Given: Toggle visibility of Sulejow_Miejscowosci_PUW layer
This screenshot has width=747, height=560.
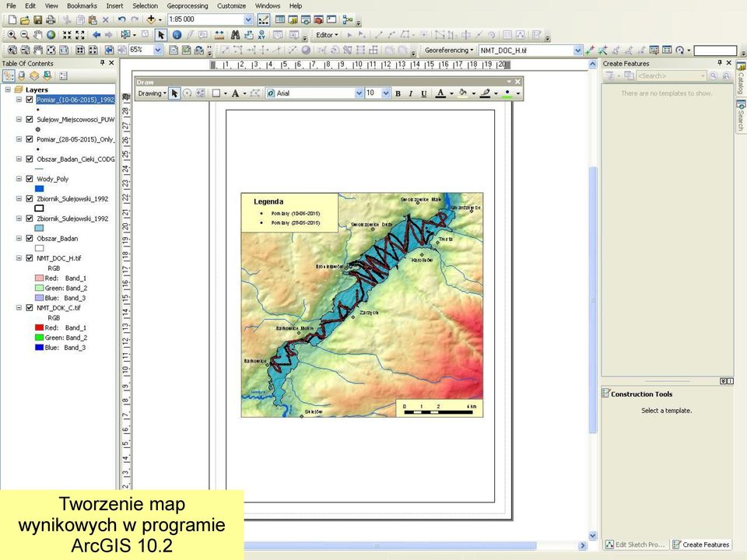Looking at the screenshot, I should 30,120.
